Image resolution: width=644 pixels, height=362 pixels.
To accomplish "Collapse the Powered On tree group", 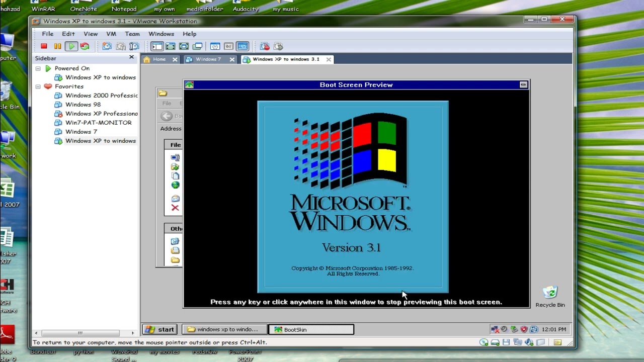I will [x=38, y=68].
